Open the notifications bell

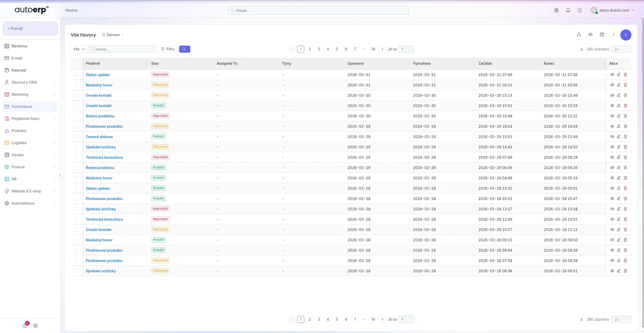[x=568, y=10]
